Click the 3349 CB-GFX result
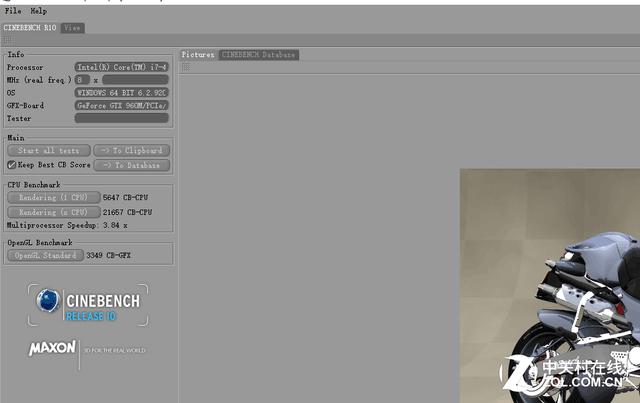The image size is (640, 403). coord(108,255)
